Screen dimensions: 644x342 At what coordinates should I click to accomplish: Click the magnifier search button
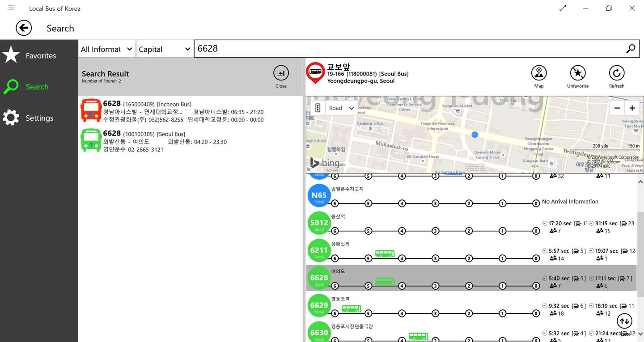tap(631, 49)
